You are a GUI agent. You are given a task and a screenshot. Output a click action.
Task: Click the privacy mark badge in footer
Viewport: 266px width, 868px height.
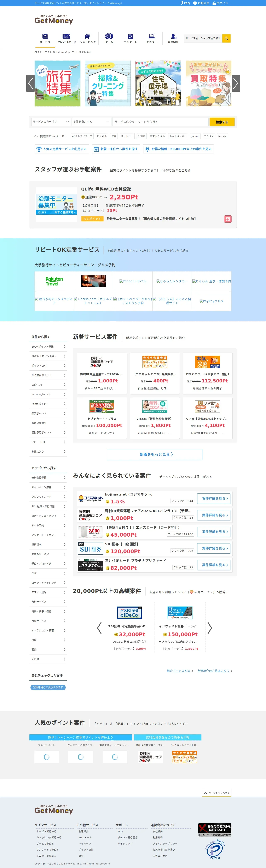tap(215, 850)
